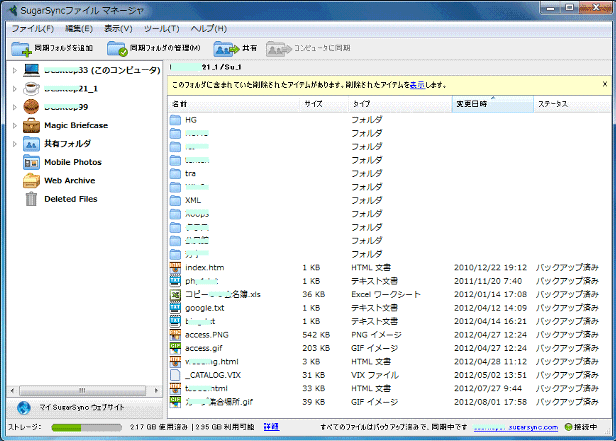616x441 pixels.
Task: Click the _CATALOG.VIX file icon
Action: pos(175,375)
